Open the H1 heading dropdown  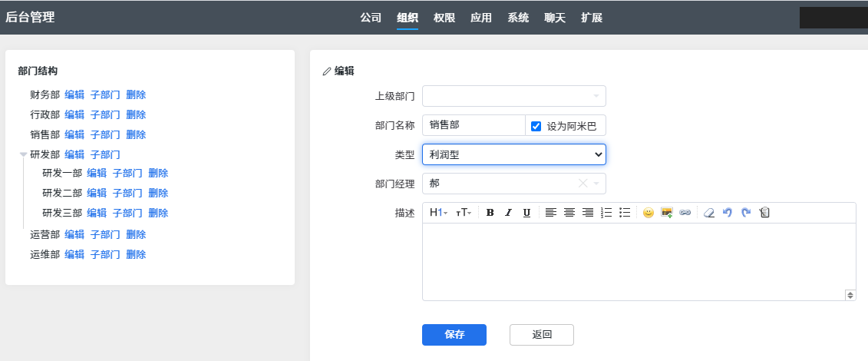coord(438,213)
